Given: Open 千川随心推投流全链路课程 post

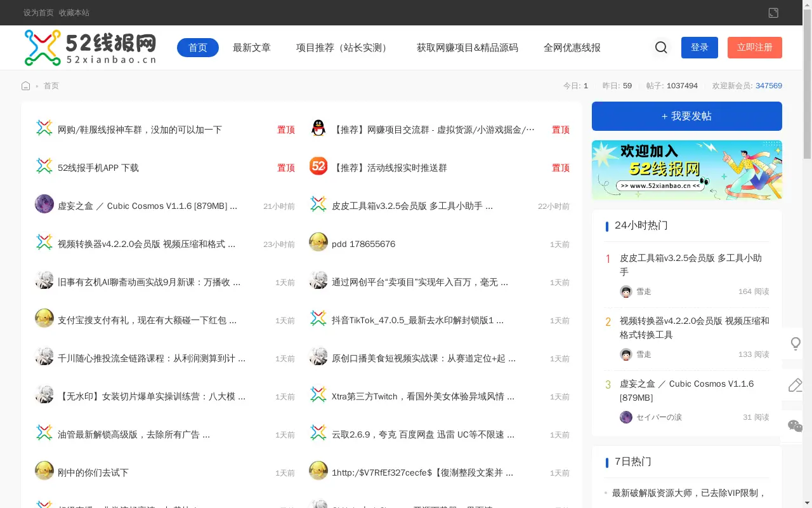Looking at the screenshot, I should pos(152,358).
